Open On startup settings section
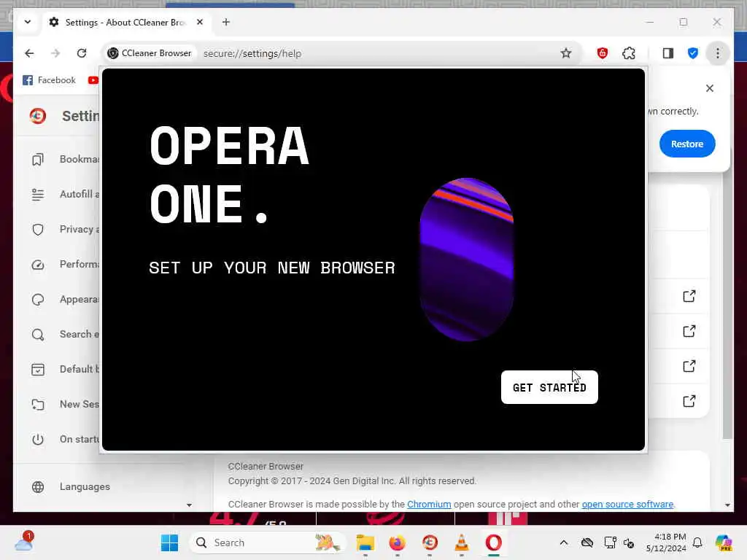Image resolution: width=747 pixels, height=560 pixels. coord(66,439)
